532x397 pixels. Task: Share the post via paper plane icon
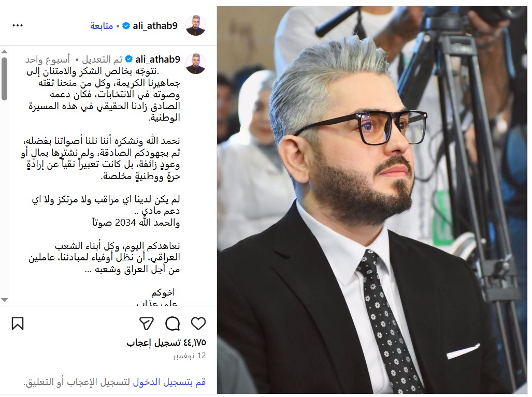(147, 324)
